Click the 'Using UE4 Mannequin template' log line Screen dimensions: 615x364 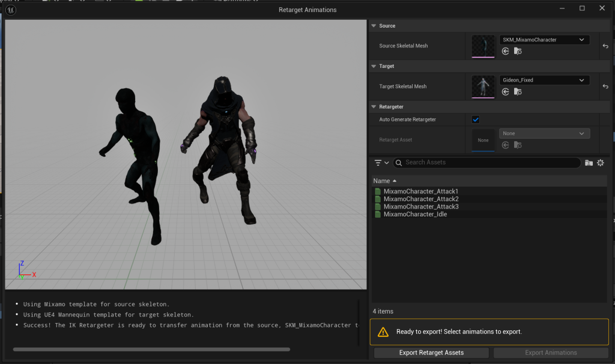click(x=108, y=315)
